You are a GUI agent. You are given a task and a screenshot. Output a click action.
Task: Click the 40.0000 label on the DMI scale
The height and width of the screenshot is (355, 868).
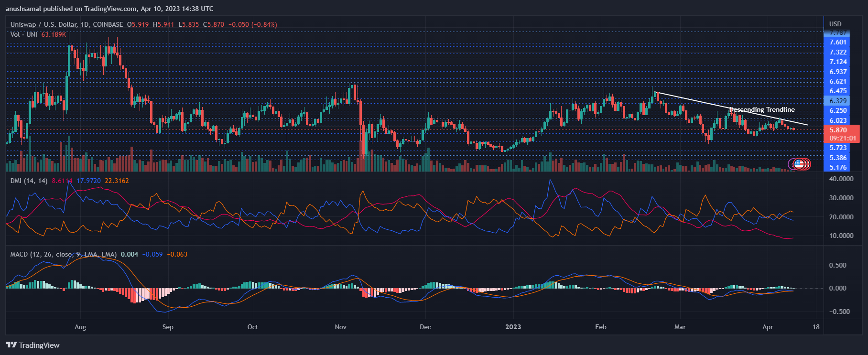(x=841, y=179)
